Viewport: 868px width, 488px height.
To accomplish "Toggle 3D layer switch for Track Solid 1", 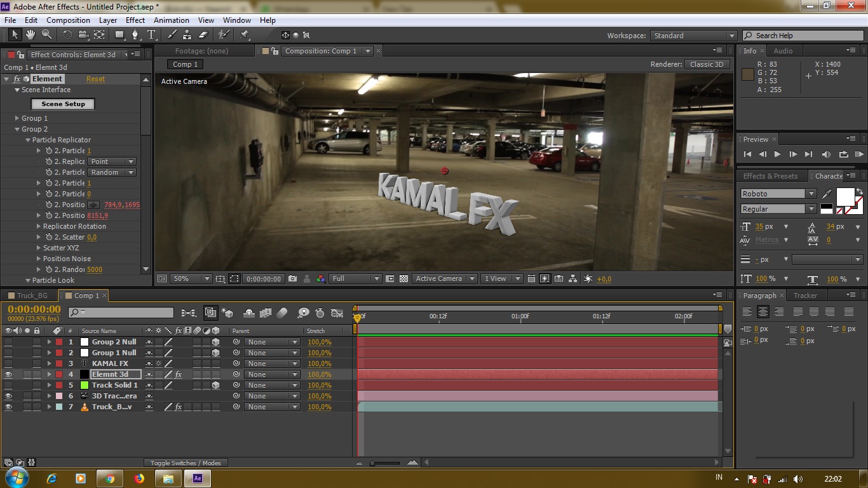I will point(216,385).
